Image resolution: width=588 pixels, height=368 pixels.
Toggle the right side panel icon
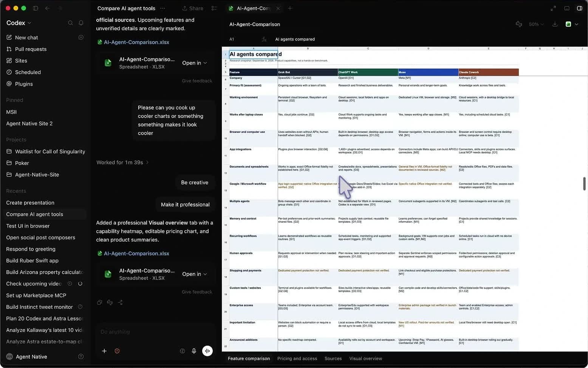point(579,8)
